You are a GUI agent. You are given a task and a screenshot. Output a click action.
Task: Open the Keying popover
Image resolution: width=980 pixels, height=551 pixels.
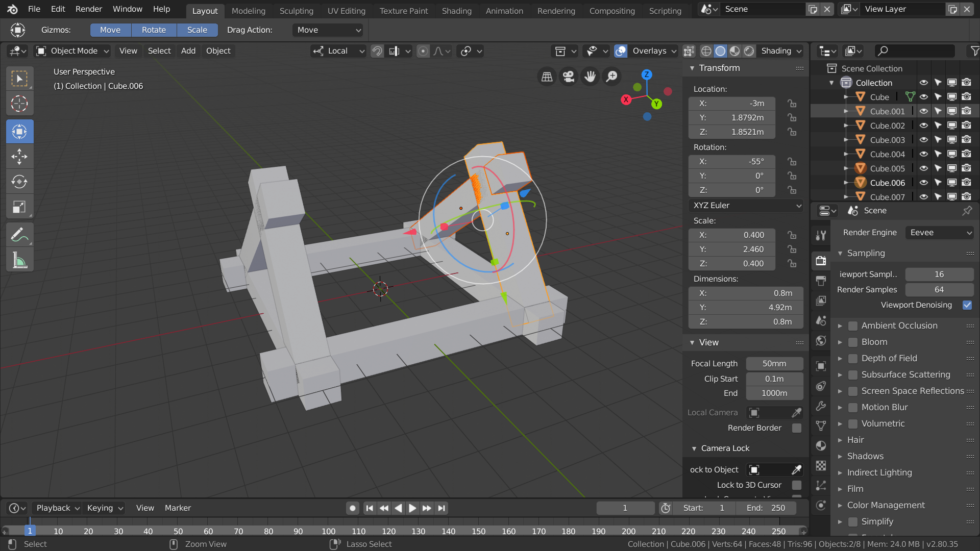click(x=104, y=508)
